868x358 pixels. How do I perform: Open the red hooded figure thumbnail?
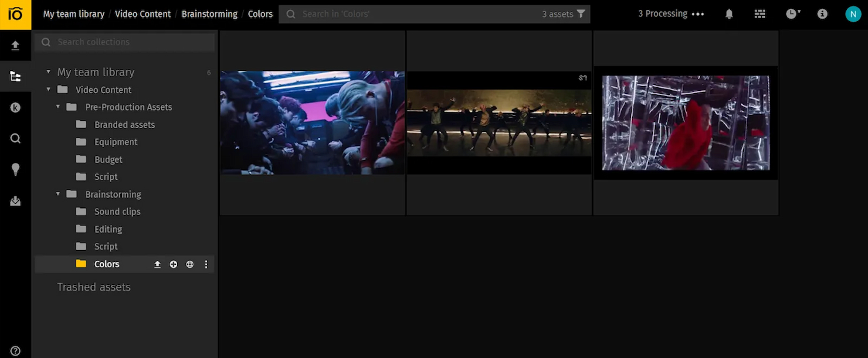(686, 123)
